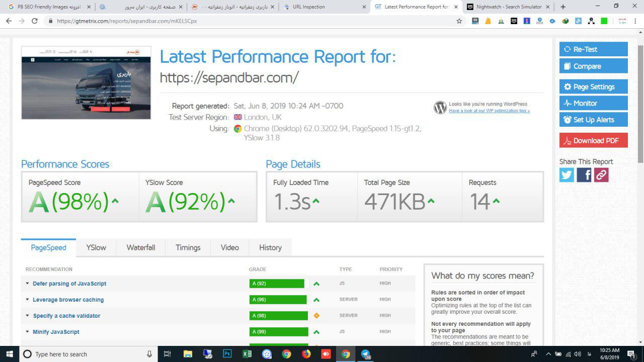Open Chrome three-dot menu
Viewport: 644px width, 362px height.
point(635,21)
